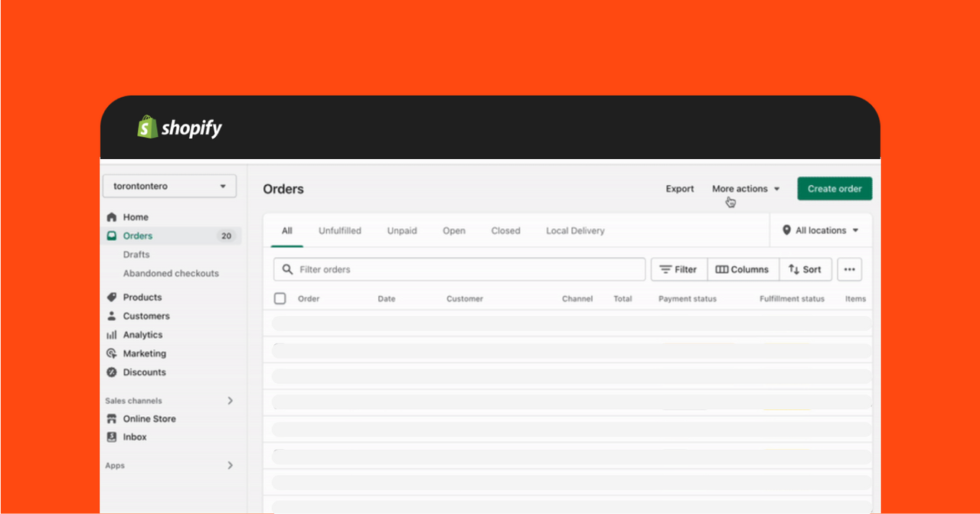
Task: Click the Create order button
Action: (x=834, y=189)
